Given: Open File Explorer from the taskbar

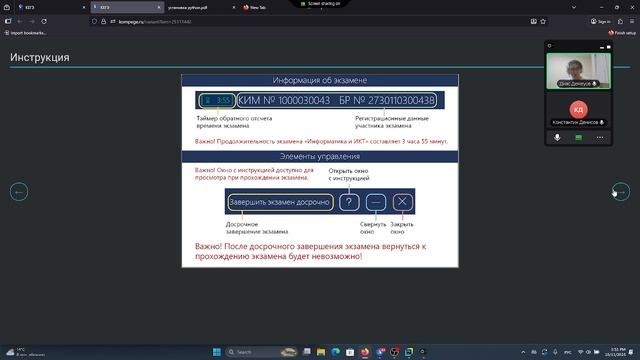Looking at the screenshot, I should click(321, 352).
